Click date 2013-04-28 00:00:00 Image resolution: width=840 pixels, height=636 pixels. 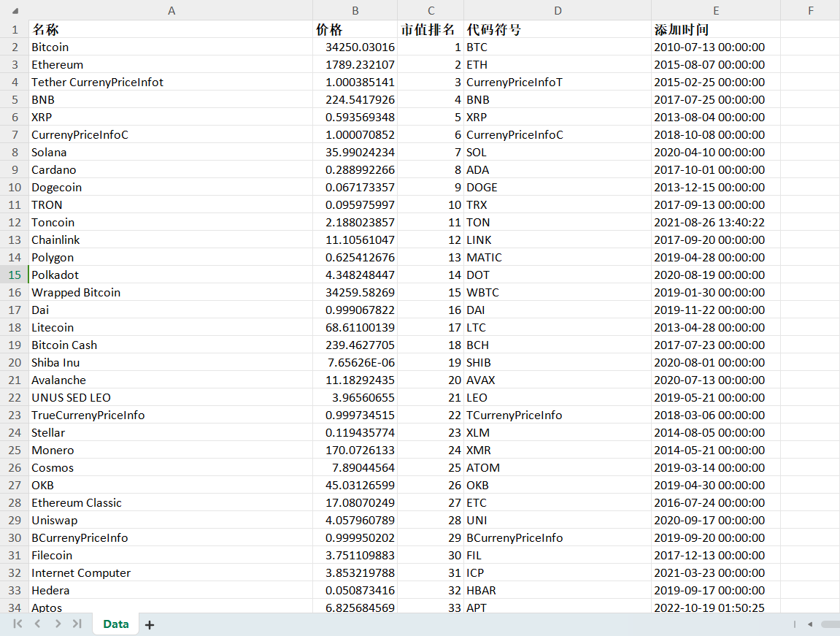(x=716, y=327)
